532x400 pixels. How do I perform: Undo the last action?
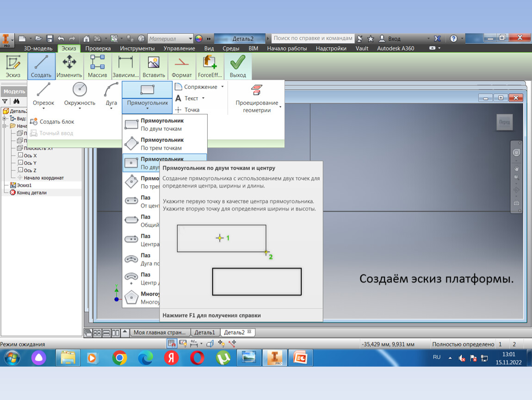coord(61,39)
